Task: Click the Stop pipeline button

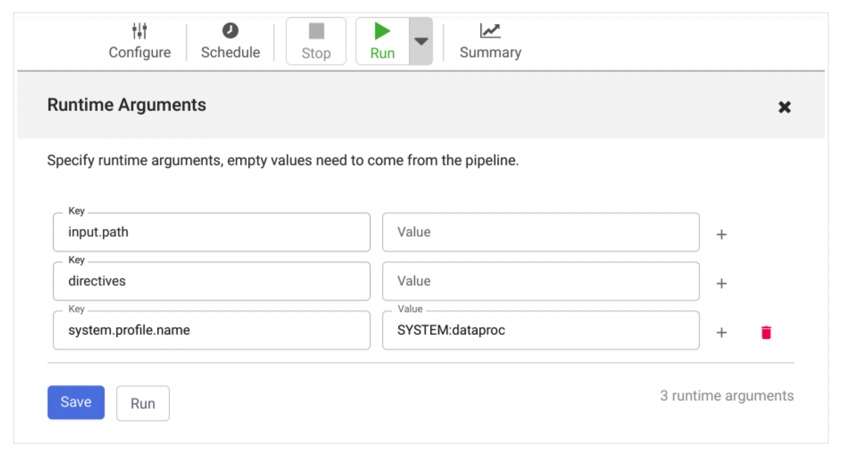Action: tap(316, 41)
